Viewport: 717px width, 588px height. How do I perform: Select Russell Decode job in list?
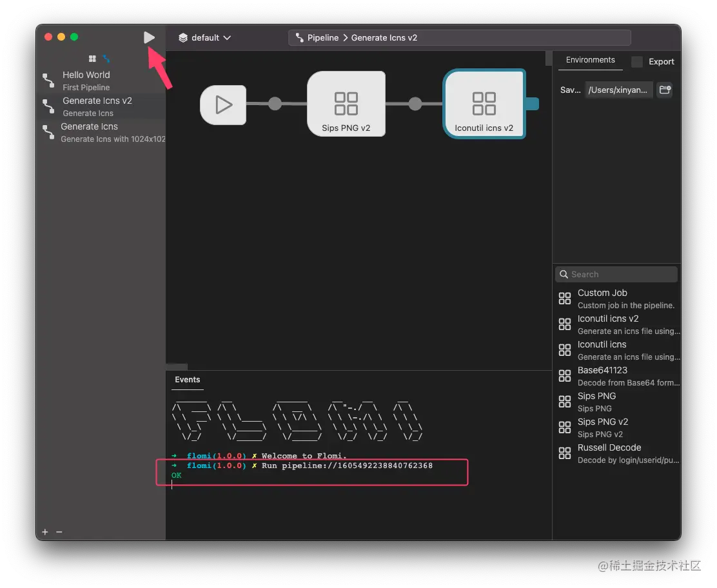click(x=617, y=454)
